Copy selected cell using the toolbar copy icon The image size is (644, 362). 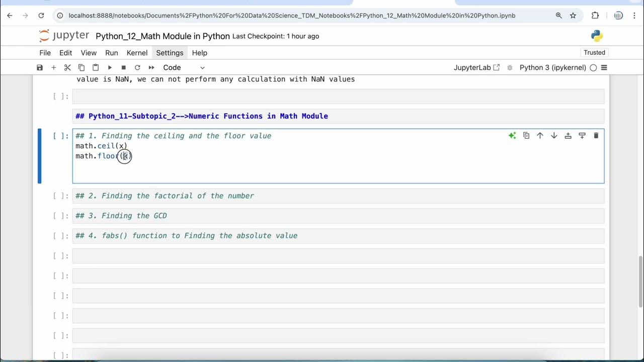tap(82, 67)
